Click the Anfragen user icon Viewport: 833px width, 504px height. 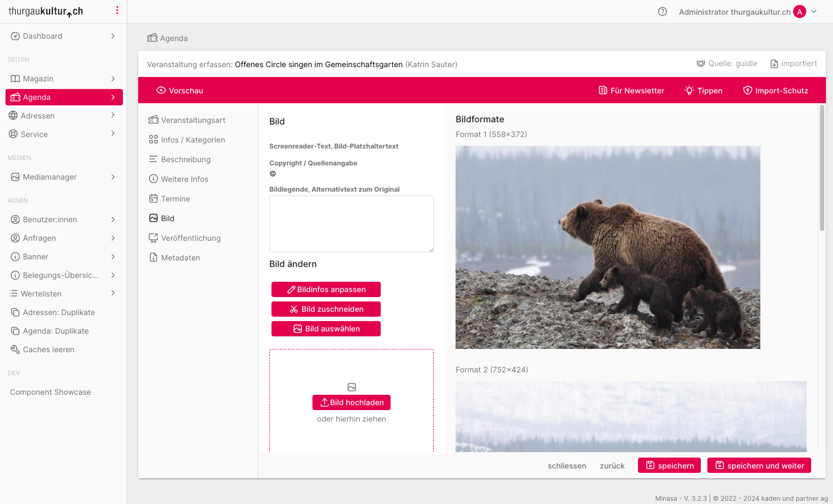click(x=15, y=238)
